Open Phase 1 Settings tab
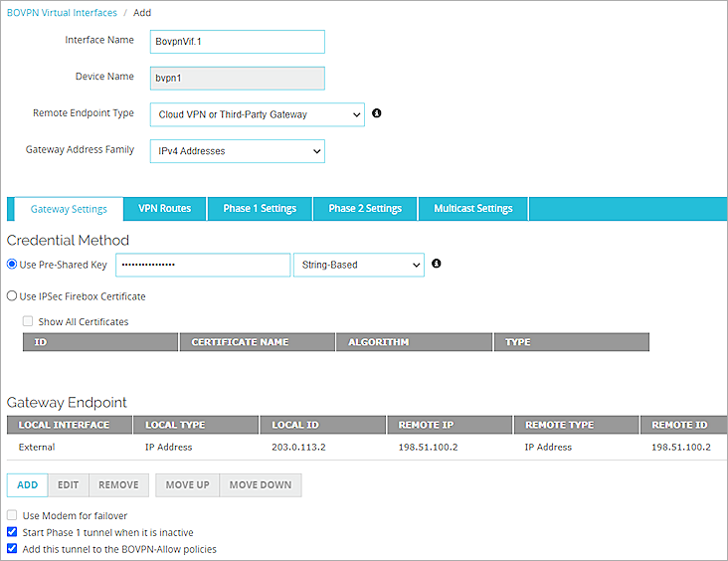Viewport: 728px width, 561px height. point(260,209)
